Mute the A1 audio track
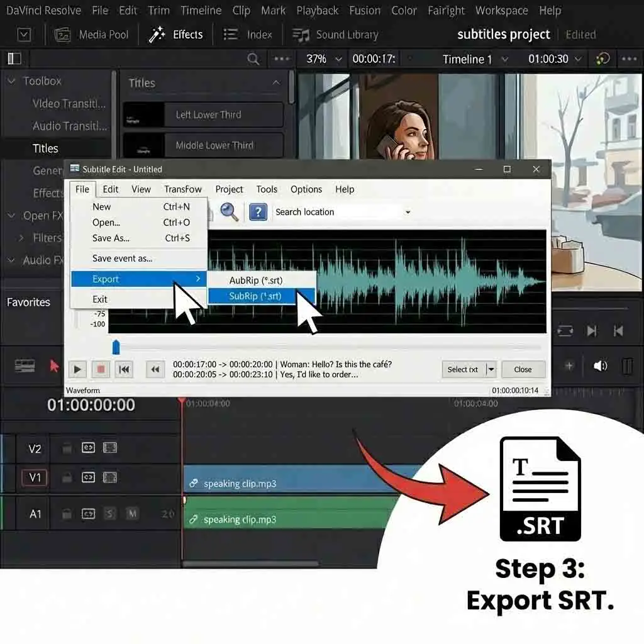644x644 pixels. [x=133, y=514]
